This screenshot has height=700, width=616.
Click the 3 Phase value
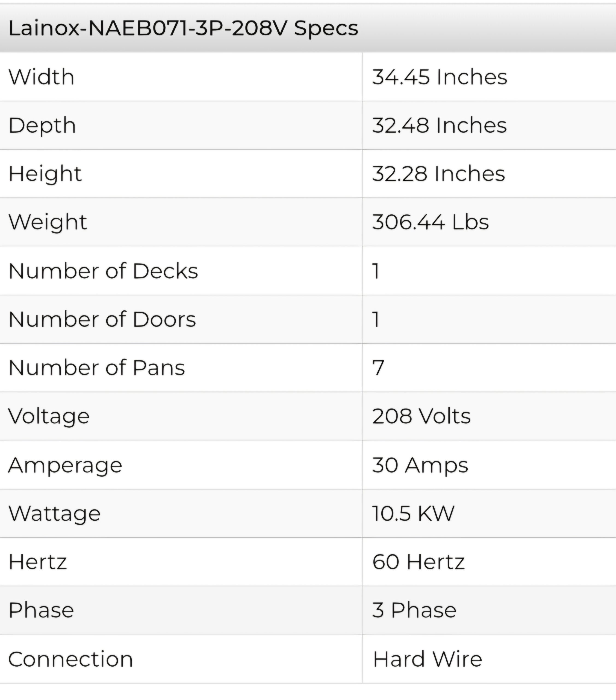[414, 610]
